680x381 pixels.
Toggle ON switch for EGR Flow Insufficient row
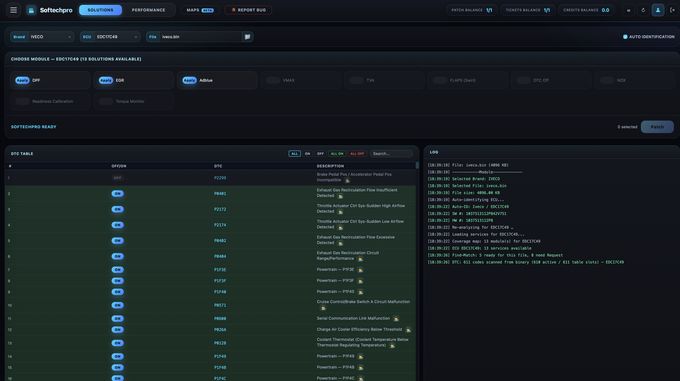click(x=117, y=193)
